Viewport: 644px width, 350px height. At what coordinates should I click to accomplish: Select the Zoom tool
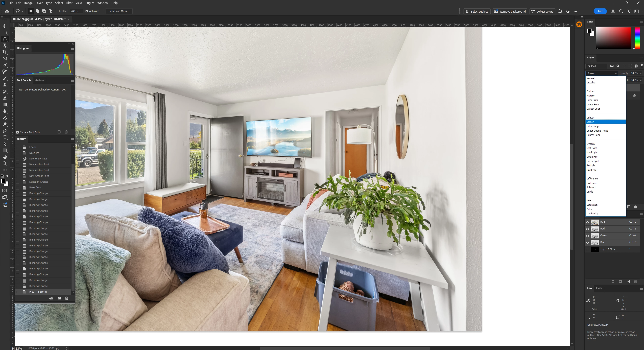[x=5, y=164]
